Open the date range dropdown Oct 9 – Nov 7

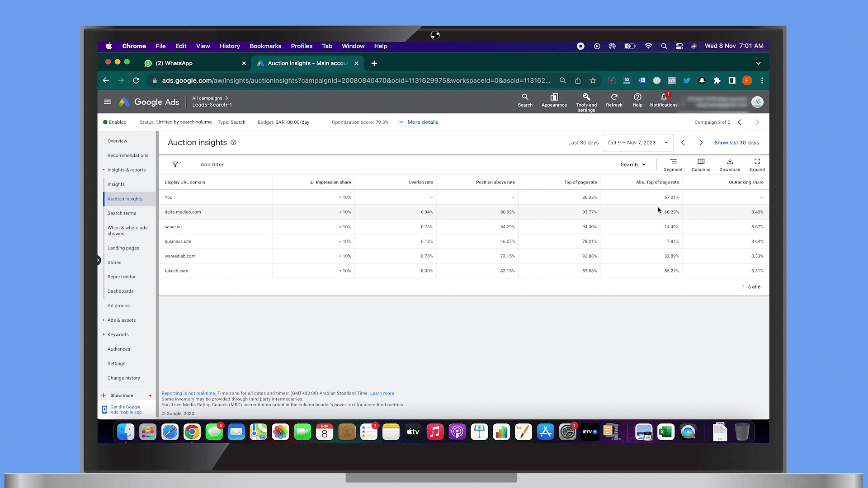tap(637, 143)
